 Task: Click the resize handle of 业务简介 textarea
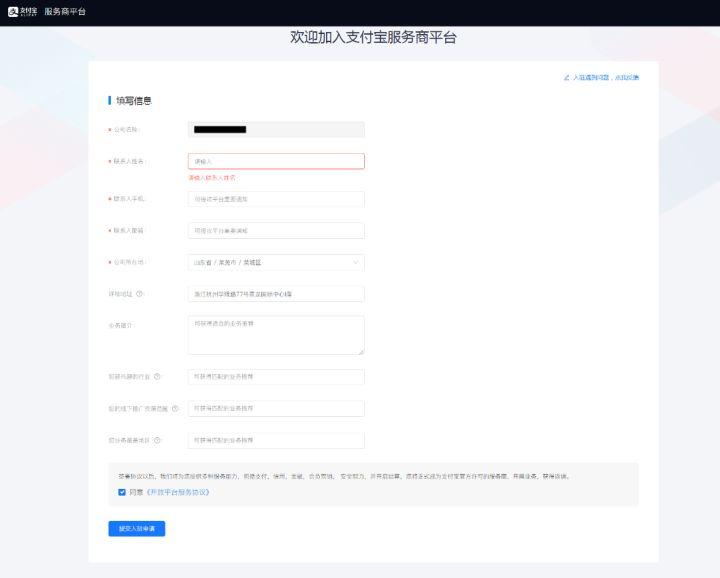tap(361, 351)
